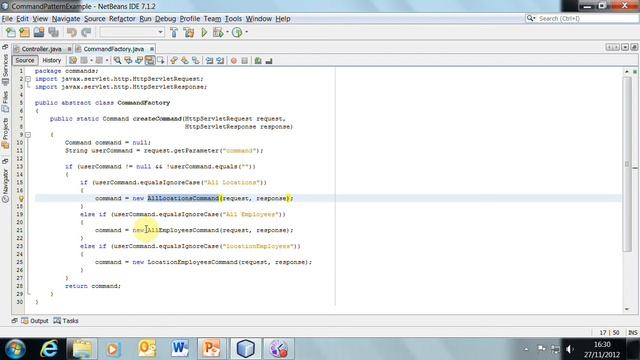Collapse the method fold on line 9

click(28, 134)
